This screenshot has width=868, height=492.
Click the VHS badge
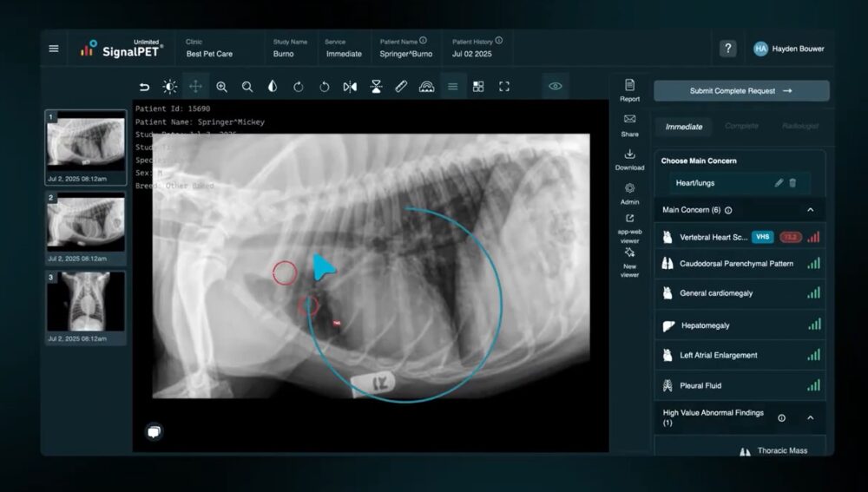click(762, 237)
